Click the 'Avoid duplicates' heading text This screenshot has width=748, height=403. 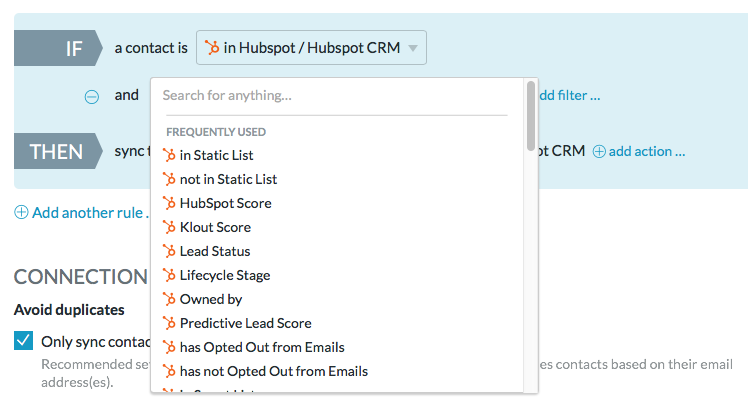[69, 310]
